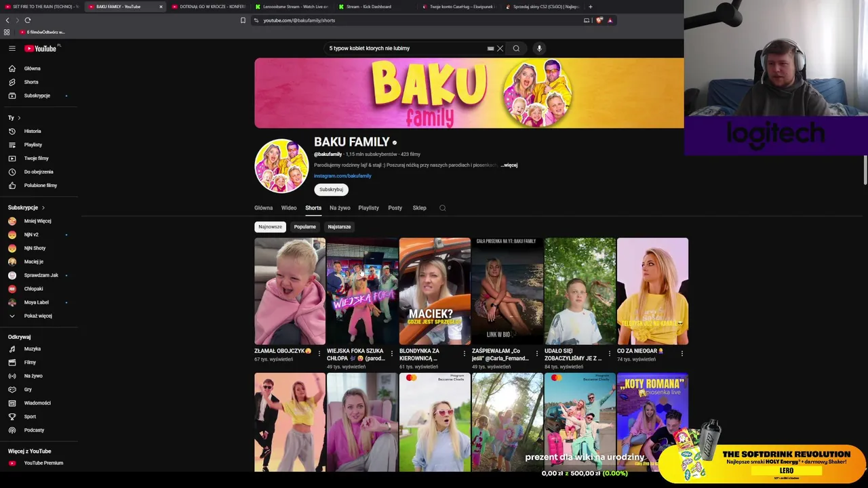Reload the page in the browser
The width and height of the screenshot is (868, 488).
[28, 20]
